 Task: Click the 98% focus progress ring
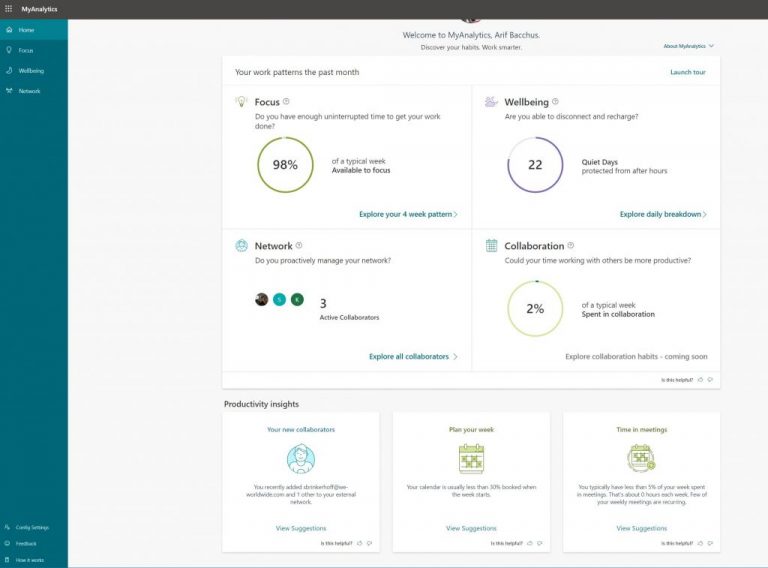(285, 165)
